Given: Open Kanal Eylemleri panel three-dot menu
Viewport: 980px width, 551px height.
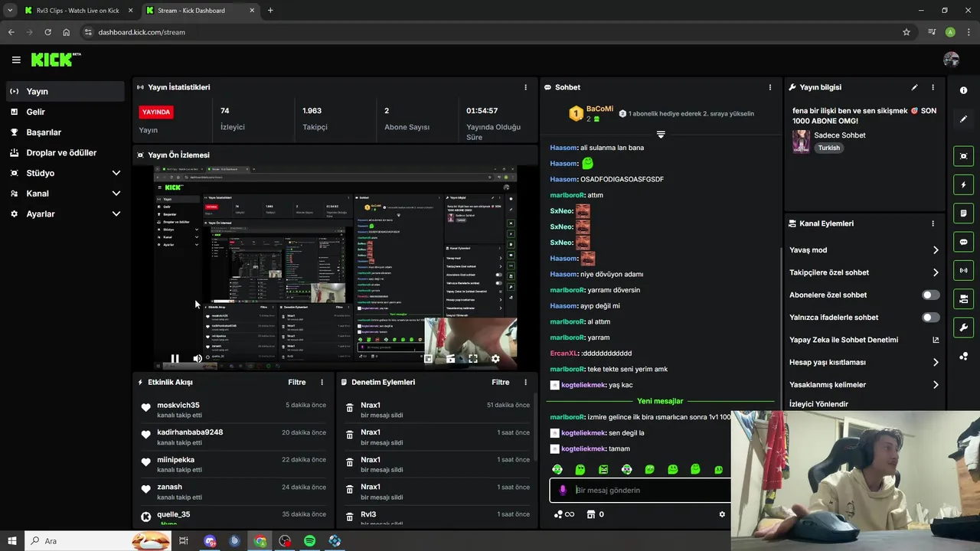Looking at the screenshot, I should click(x=933, y=223).
